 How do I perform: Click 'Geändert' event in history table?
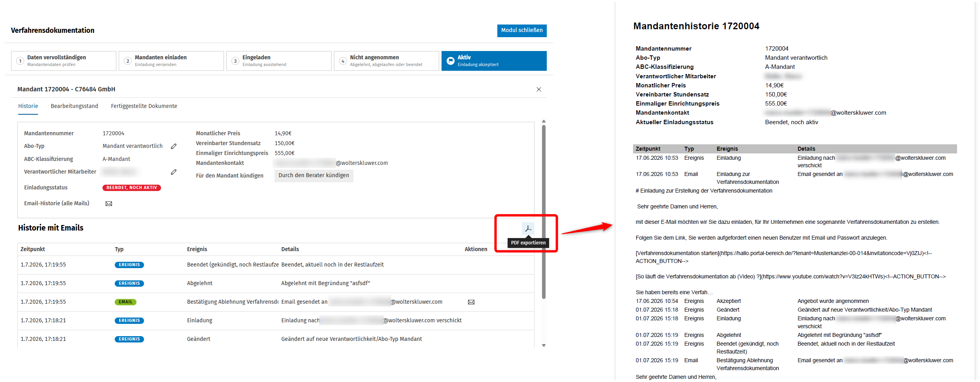pos(199,339)
